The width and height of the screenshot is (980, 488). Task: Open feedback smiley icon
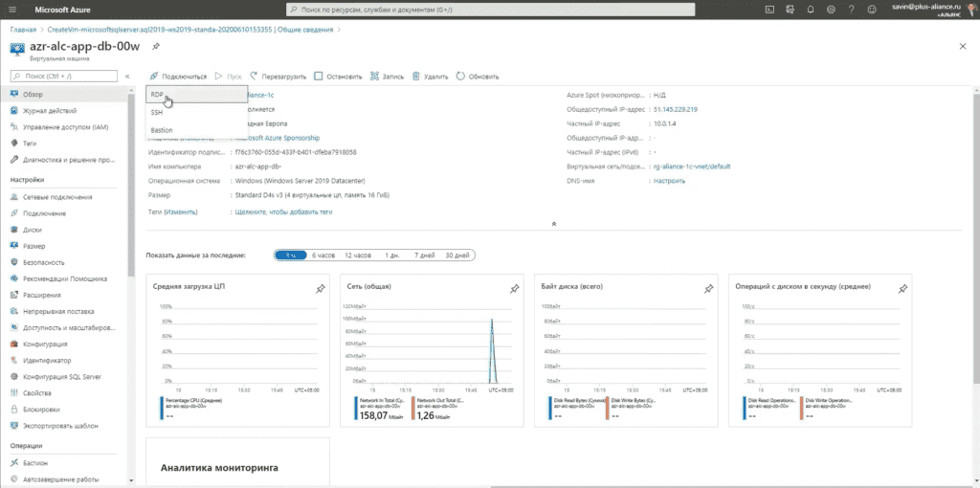tap(871, 10)
